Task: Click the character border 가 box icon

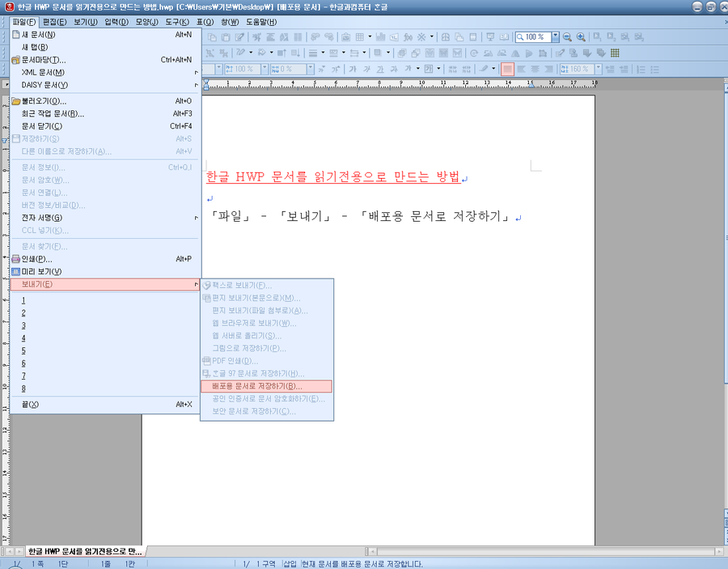Action: pos(429,69)
